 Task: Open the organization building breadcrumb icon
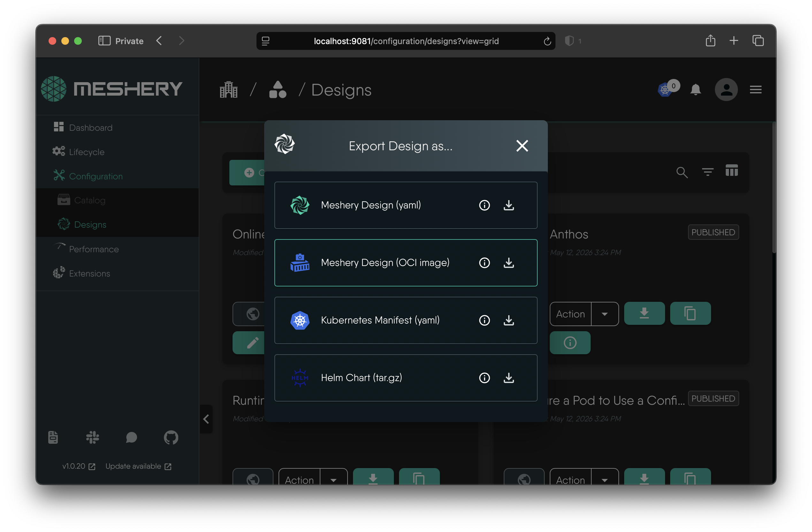click(229, 90)
